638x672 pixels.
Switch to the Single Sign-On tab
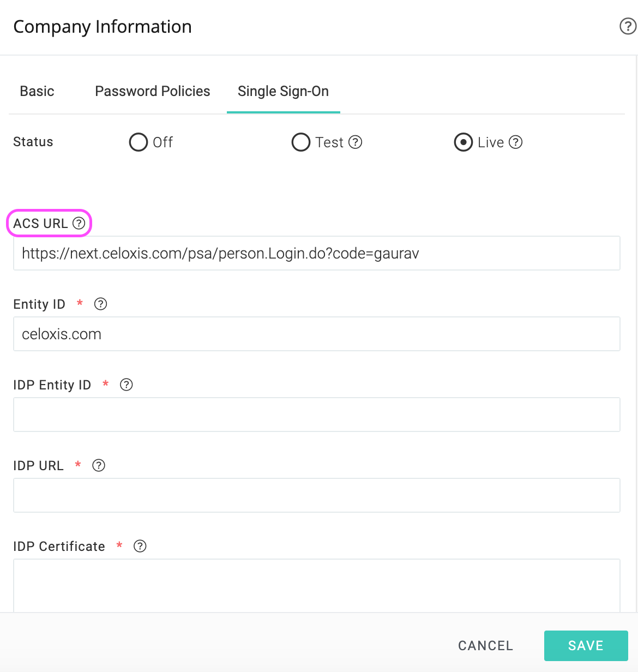tap(284, 91)
